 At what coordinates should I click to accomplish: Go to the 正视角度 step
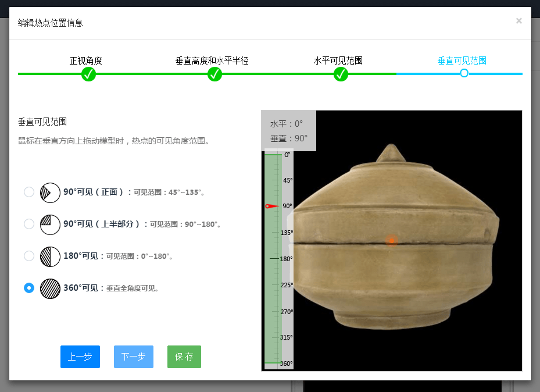coord(86,60)
